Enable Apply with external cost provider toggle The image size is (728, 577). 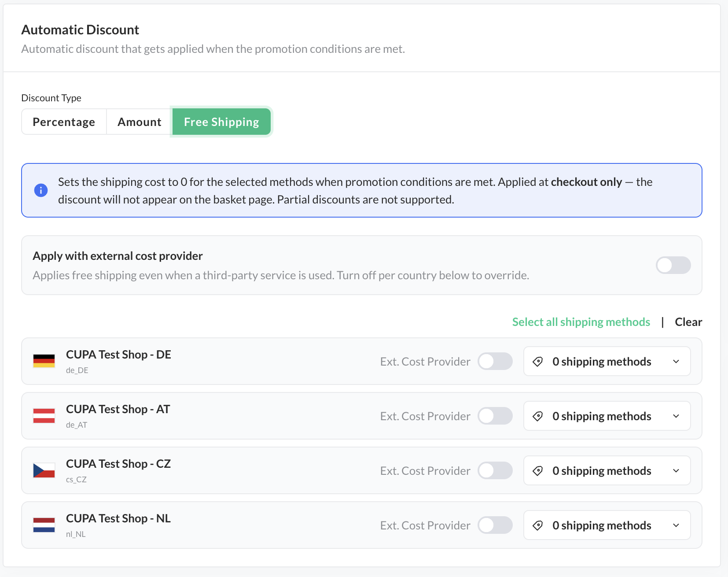point(673,265)
